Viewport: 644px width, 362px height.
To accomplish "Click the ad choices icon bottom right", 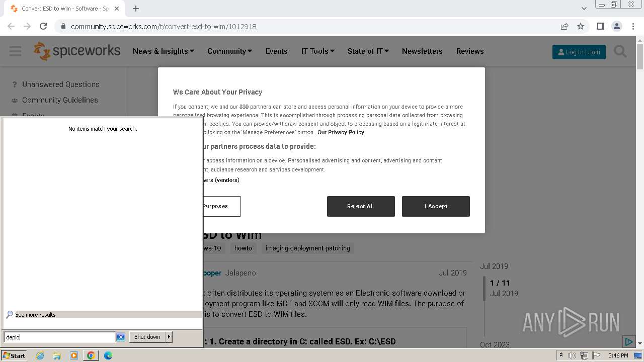I will 628,342.
